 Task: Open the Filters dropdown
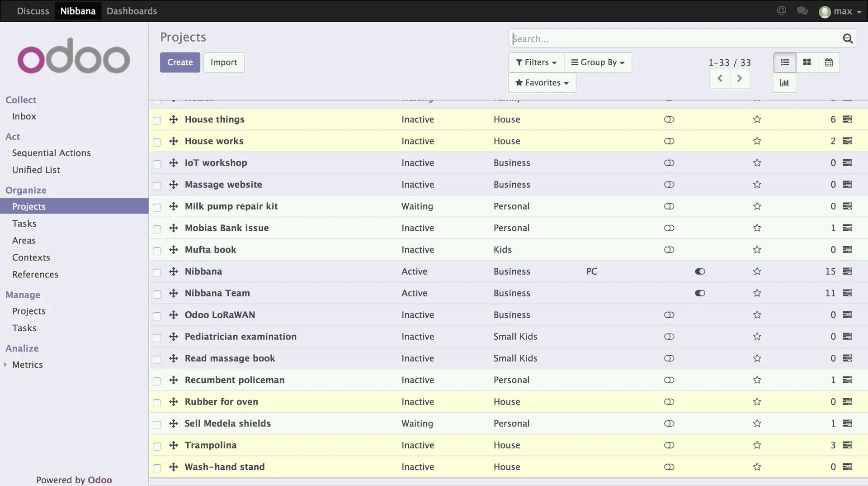tap(536, 62)
